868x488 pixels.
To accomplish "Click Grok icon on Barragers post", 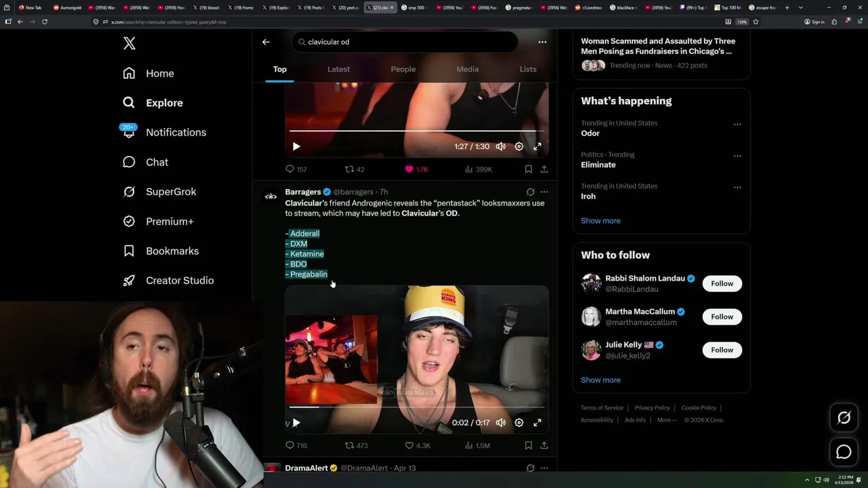I will click(x=530, y=192).
